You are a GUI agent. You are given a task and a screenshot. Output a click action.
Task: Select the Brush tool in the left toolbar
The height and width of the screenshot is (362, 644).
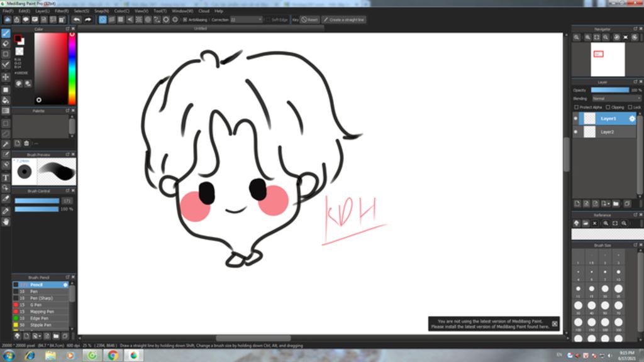(x=6, y=33)
